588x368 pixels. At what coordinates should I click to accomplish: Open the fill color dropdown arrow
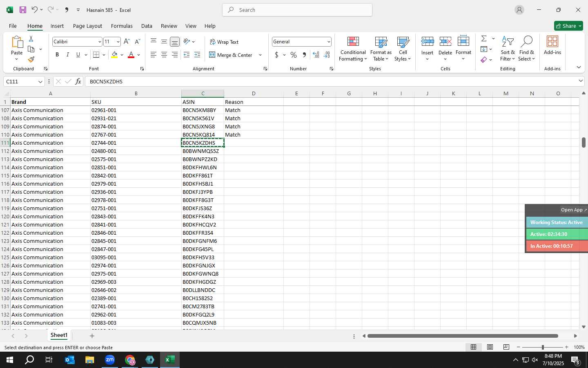[122, 55]
